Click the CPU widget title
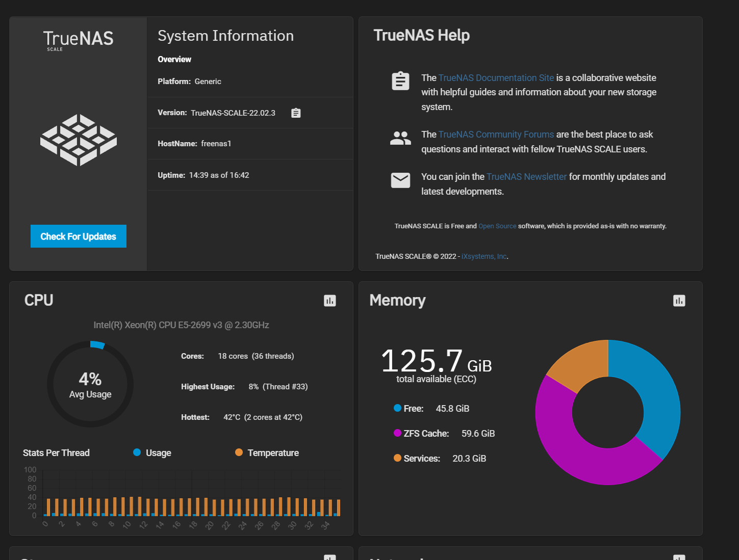 point(39,300)
